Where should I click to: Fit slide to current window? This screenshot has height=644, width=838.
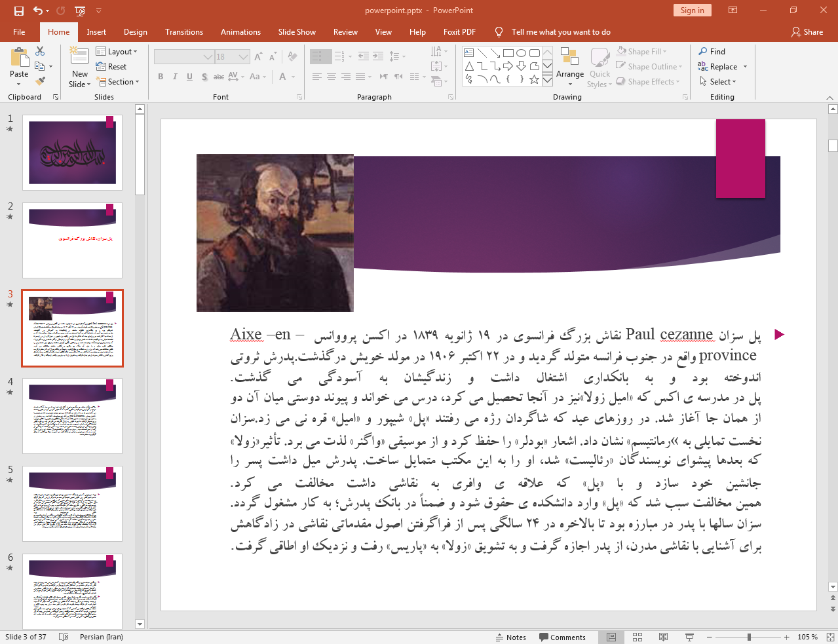coord(830,637)
